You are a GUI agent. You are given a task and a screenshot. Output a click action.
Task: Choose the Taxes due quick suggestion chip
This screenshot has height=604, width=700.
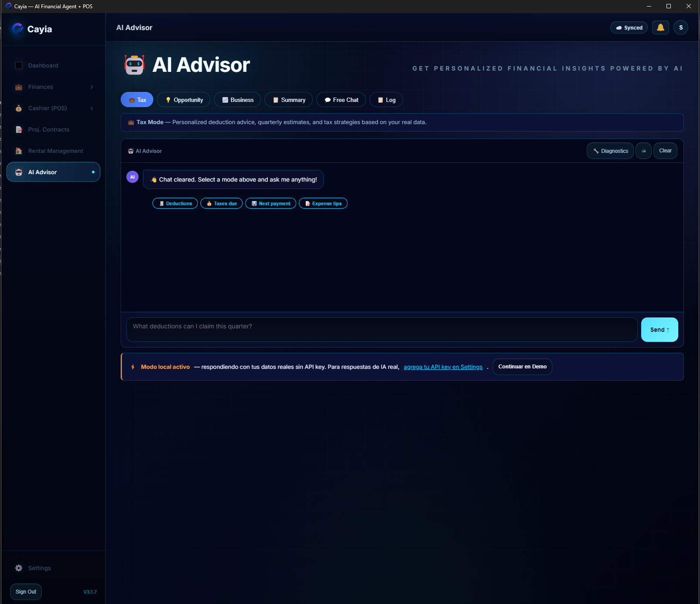pyautogui.click(x=221, y=203)
